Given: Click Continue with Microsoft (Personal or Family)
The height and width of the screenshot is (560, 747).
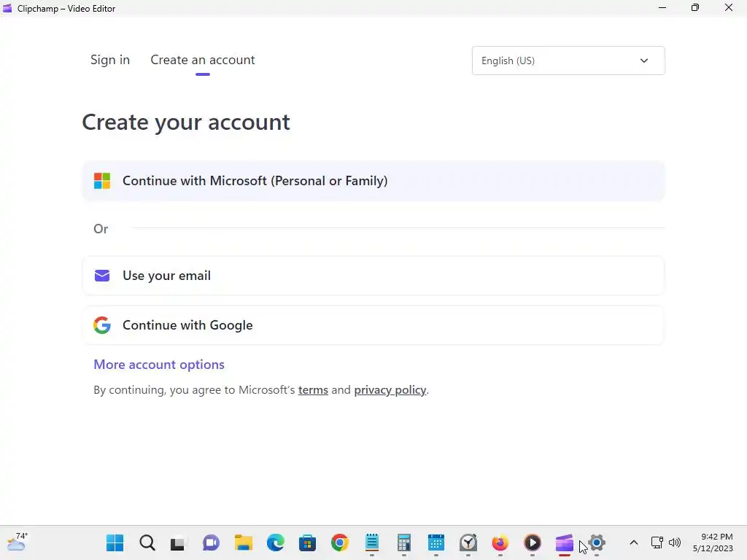Looking at the screenshot, I should (x=373, y=181).
